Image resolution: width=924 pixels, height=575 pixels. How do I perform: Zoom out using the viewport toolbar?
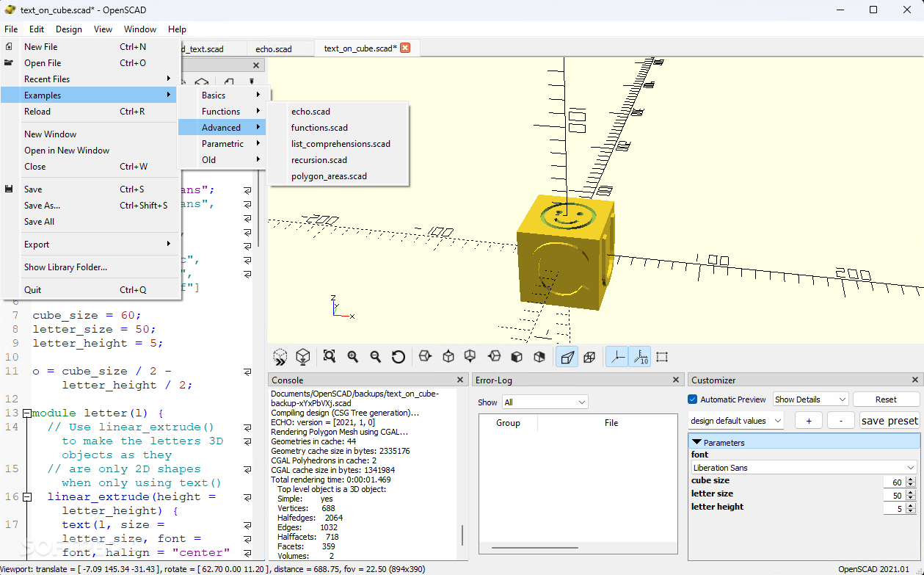pos(376,357)
